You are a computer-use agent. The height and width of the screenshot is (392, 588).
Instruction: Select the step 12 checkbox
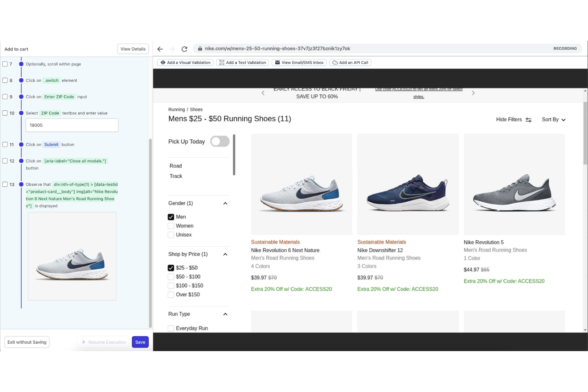(5, 161)
